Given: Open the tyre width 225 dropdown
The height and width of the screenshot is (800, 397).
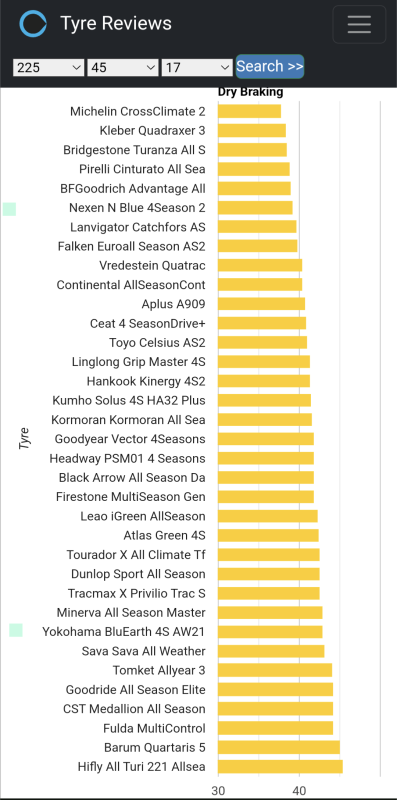Looking at the screenshot, I should click(48, 67).
